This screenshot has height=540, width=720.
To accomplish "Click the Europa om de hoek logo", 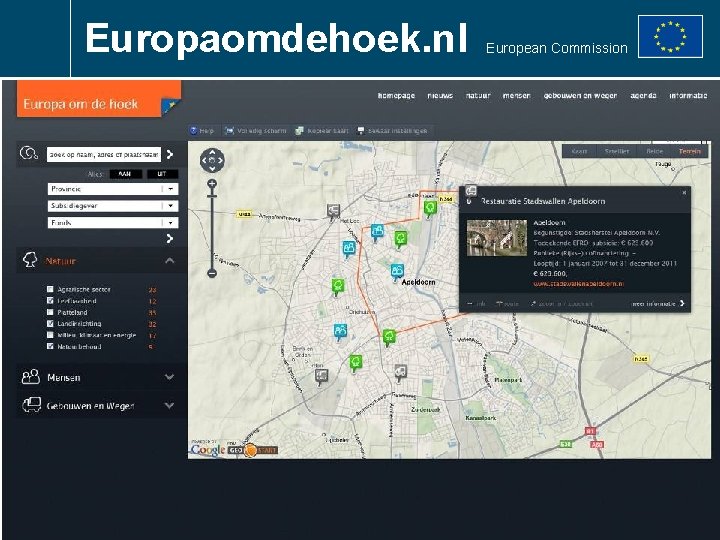I will click(99, 99).
